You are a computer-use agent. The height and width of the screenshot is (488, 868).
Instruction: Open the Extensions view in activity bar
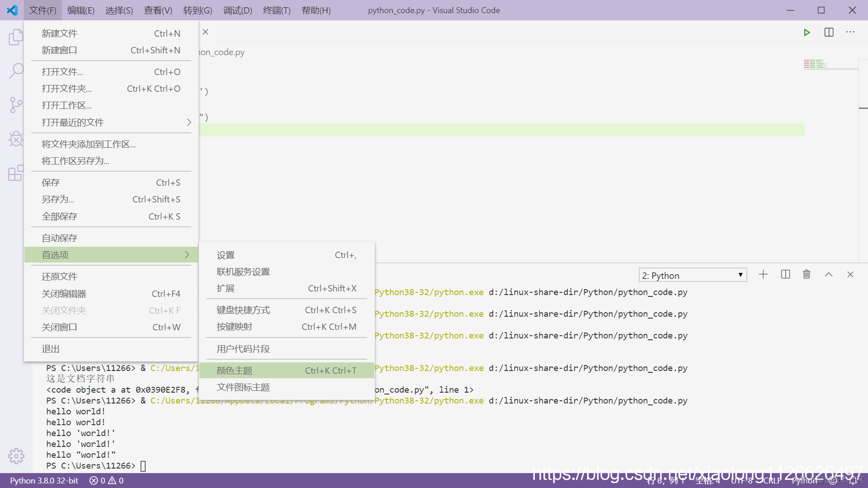click(16, 173)
